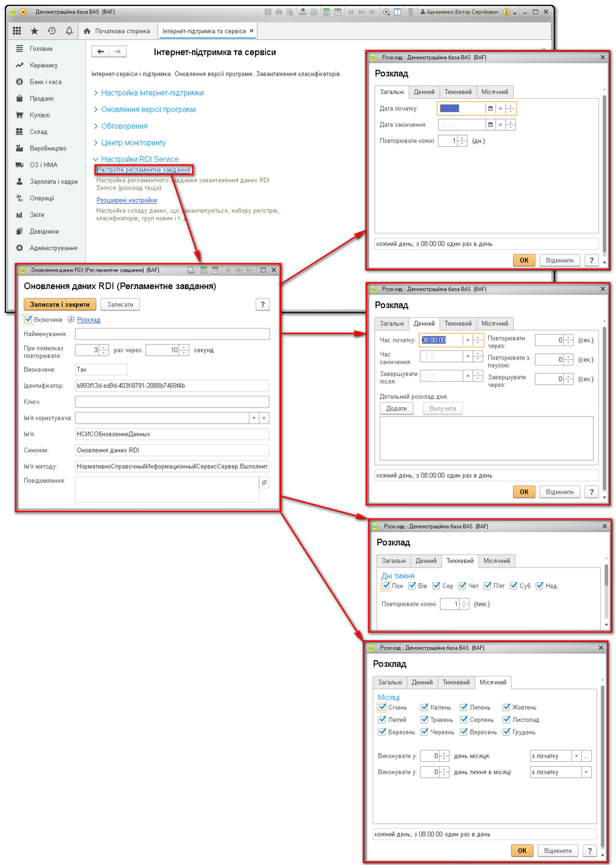616x865 pixels.
Task: Toggle Серпень month checkbox
Action: pos(464,720)
